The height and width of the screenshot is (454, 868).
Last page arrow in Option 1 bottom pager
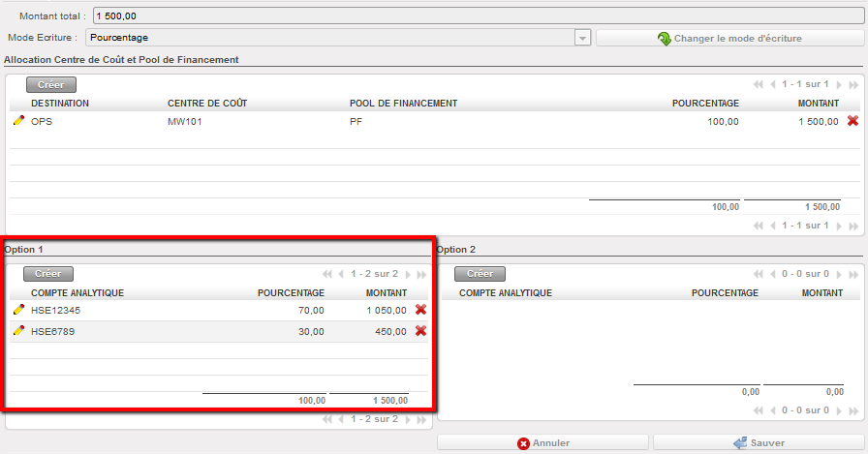point(421,420)
